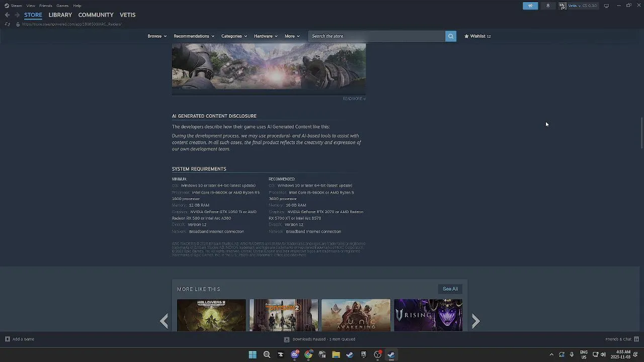The width and height of the screenshot is (644, 362).
Task: Click the store search input field
Action: [377, 36]
